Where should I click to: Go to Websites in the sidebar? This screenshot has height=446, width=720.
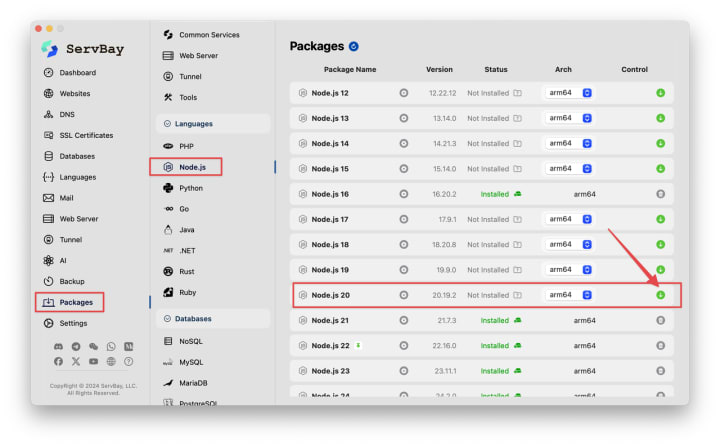click(x=67, y=93)
